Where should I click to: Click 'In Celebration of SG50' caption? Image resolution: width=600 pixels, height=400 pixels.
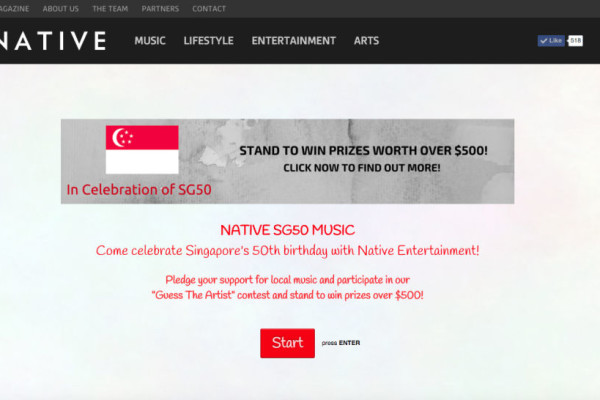coord(139,190)
